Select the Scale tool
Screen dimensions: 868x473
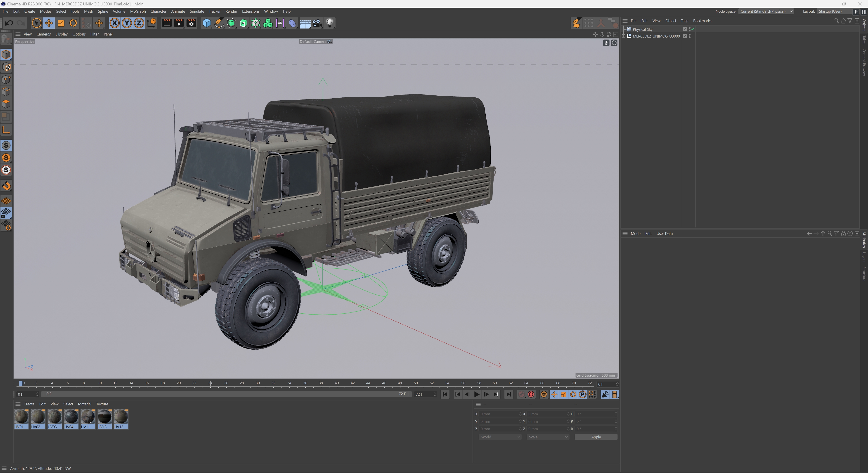[x=61, y=23]
